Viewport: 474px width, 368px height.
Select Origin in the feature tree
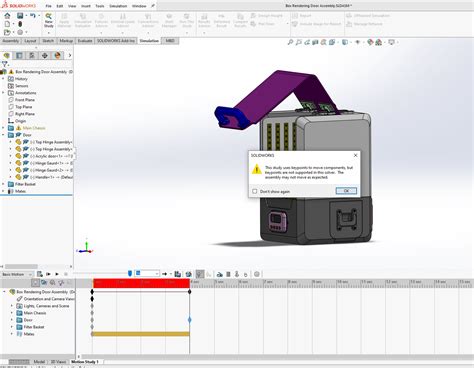[20, 121]
